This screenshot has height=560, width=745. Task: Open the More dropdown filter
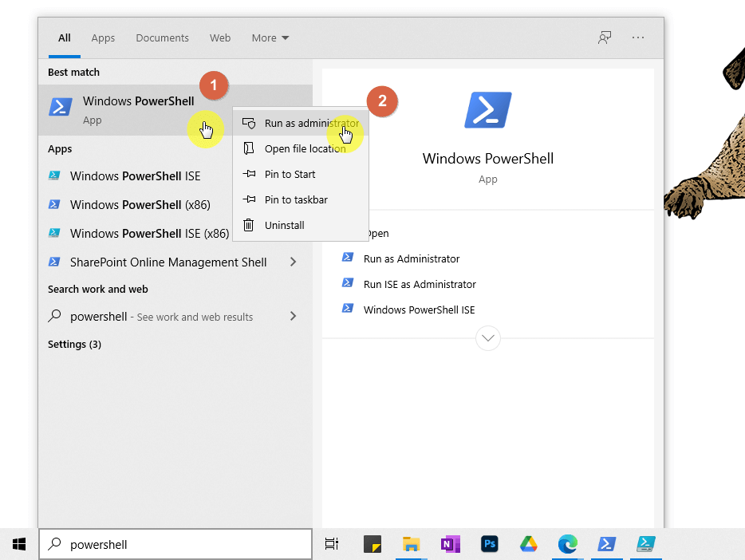[x=270, y=38]
